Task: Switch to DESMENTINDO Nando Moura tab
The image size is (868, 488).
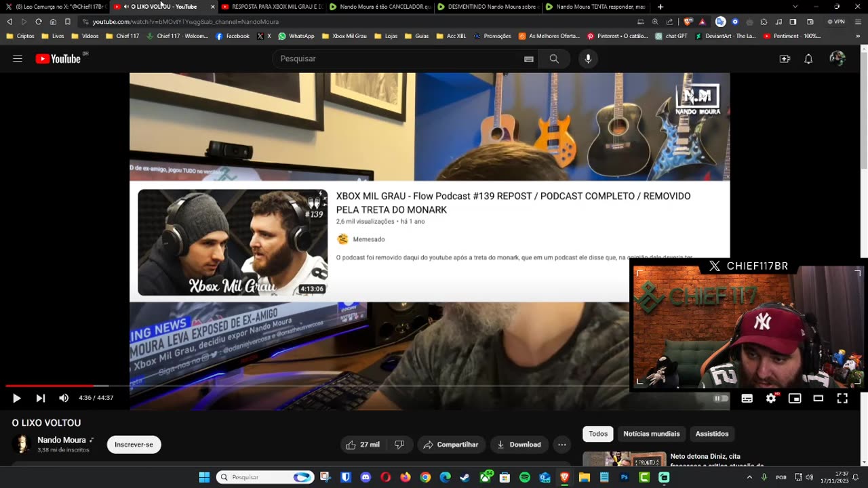Action: 488,7
